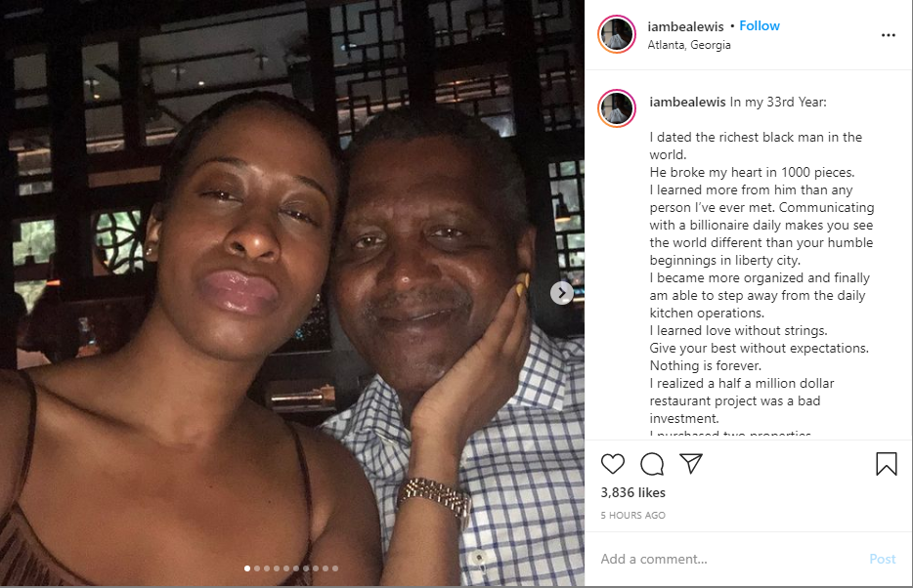This screenshot has height=588, width=913.
Task: Save the post with the bookmark icon
Action: 886,464
